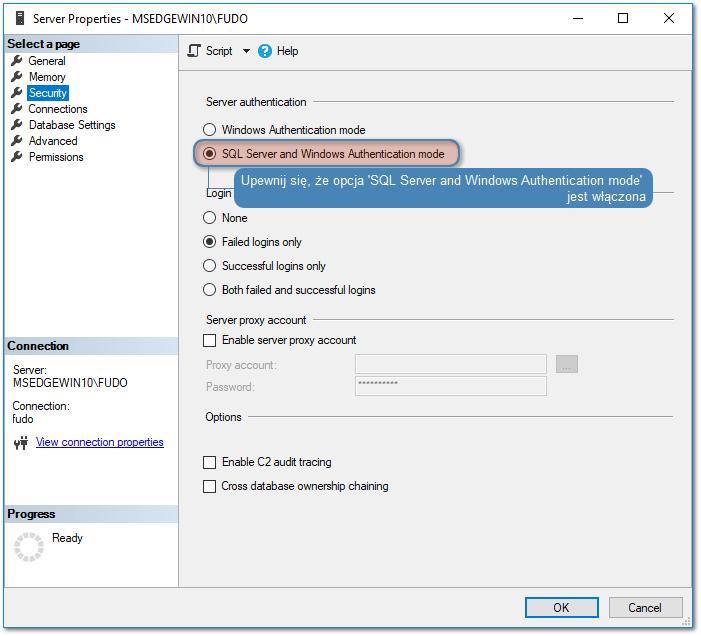The width and height of the screenshot is (701, 636).
Task: Click the 'fudo' connection value
Action: (23, 419)
